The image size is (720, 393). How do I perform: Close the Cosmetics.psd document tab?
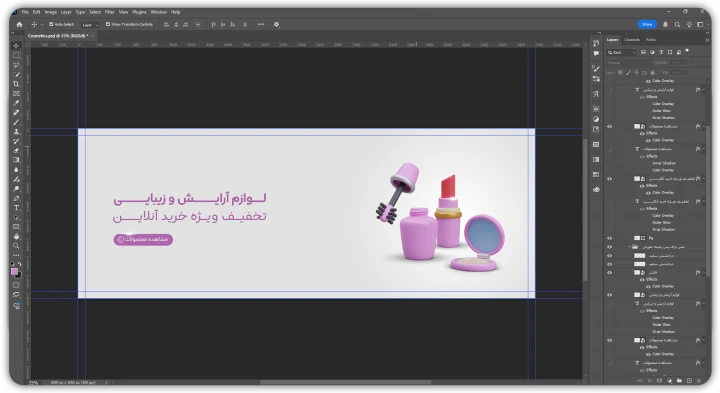92,35
